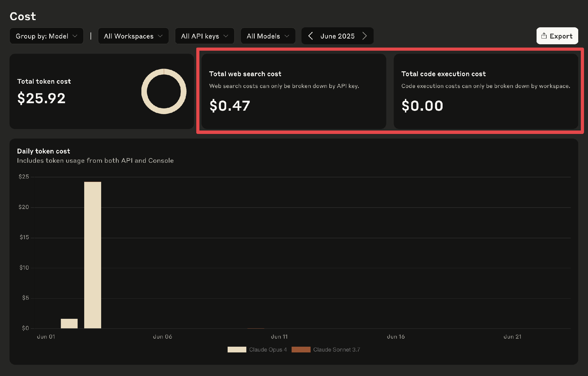Click the $5 y-axis label

click(26, 298)
